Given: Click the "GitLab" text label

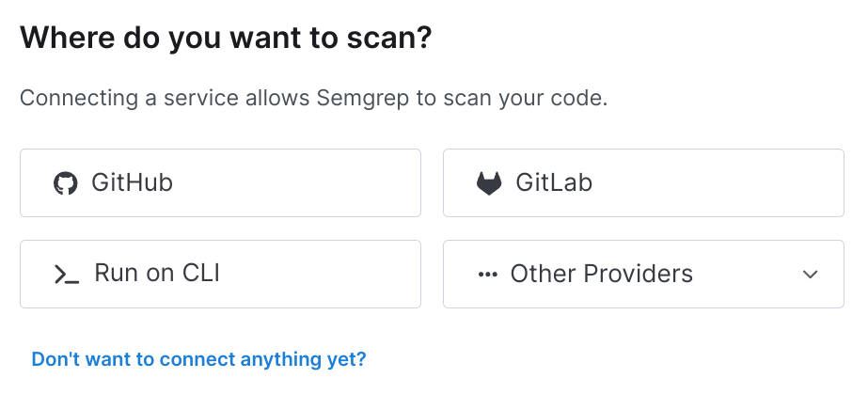Looking at the screenshot, I should coord(554,183).
